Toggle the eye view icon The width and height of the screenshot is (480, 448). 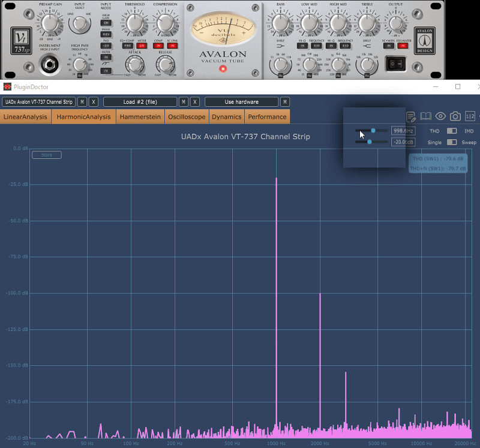[440, 116]
